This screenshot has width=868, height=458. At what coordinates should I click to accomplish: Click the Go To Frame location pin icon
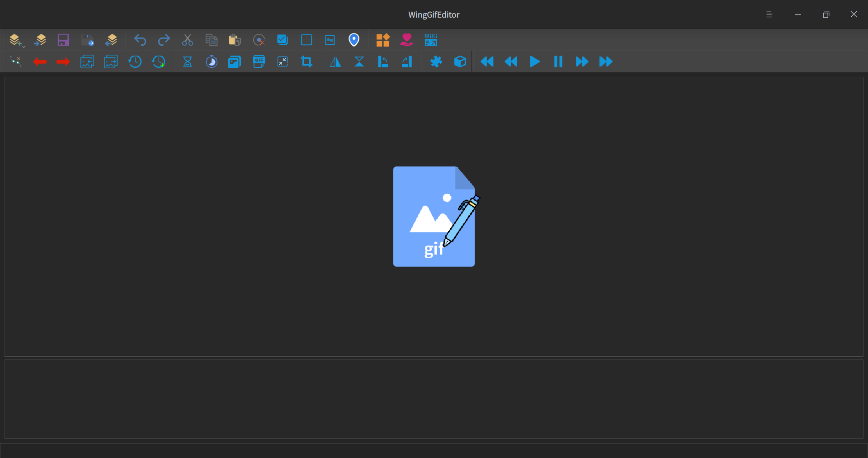tap(354, 40)
